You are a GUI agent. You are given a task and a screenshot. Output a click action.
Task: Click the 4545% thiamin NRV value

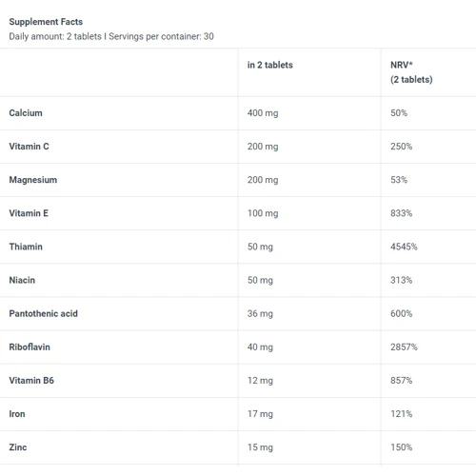[x=404, y=247]
